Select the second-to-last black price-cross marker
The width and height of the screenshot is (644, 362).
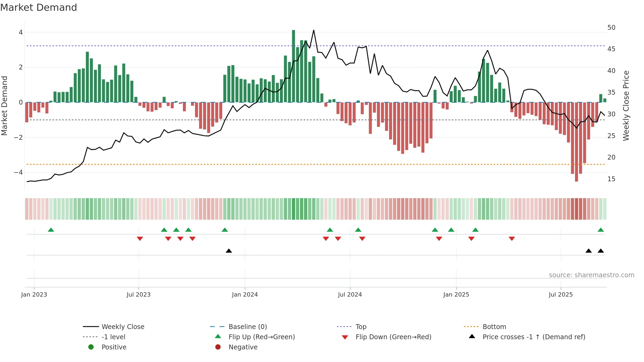[x=589, y=251]
